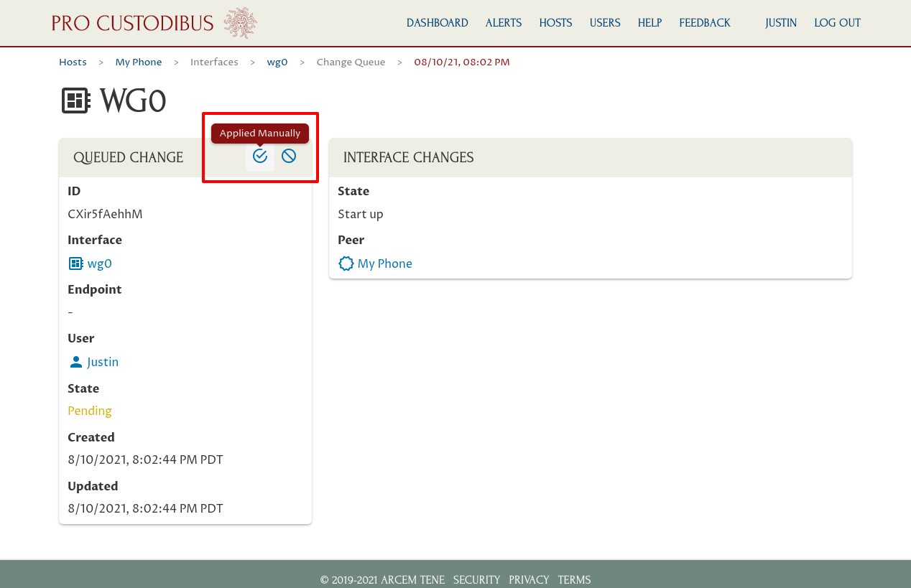This screenshot has height=588, width=911.
Task: Click the Applied Manually checkmark icon
Action: pyautogui.click(x=260, y=156)
